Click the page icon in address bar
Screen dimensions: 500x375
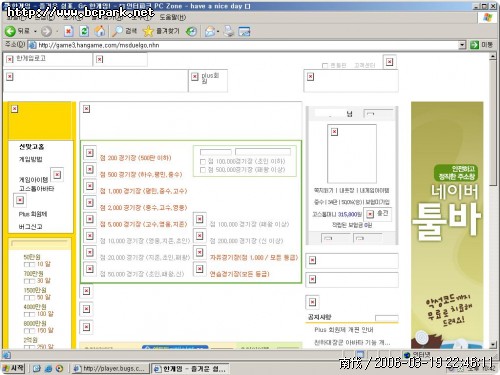32,45
